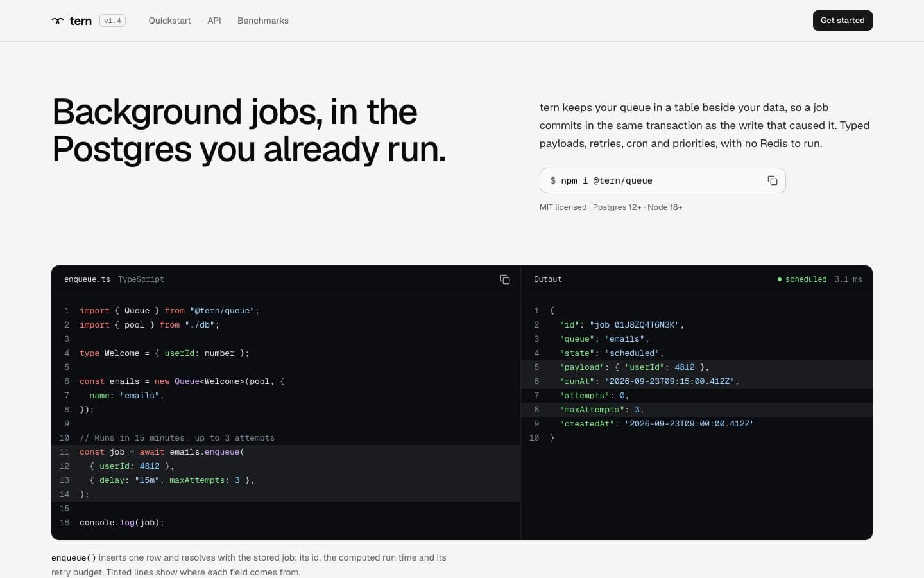Go to the Benchmarks page
Viewport: 924px width, 578px height.
(x=263, y=21)
